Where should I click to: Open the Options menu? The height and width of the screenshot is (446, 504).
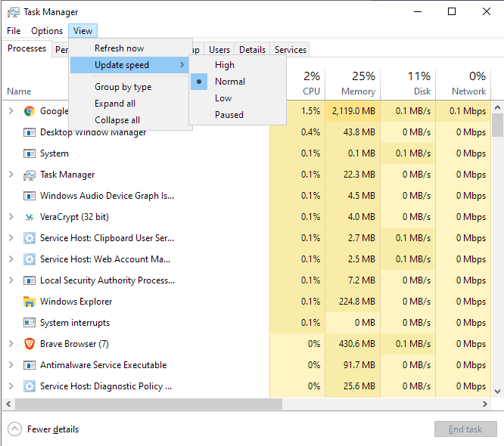(x=47, y=31)
